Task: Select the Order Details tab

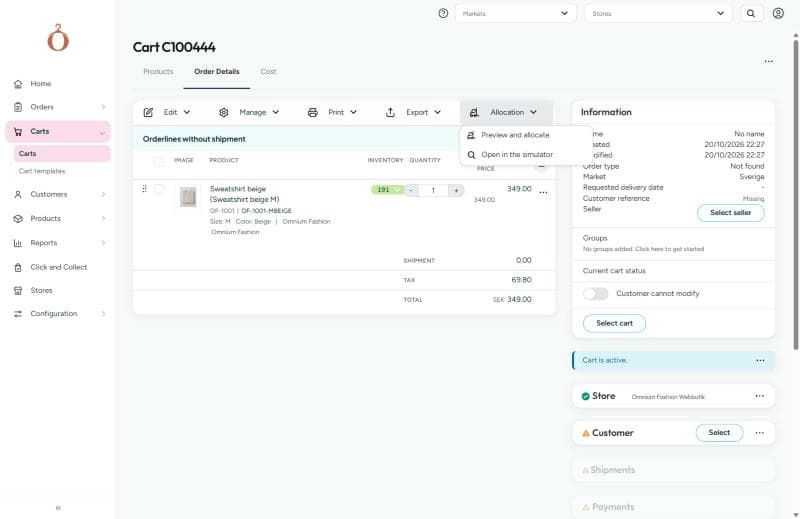Action: tap(217, 71)
